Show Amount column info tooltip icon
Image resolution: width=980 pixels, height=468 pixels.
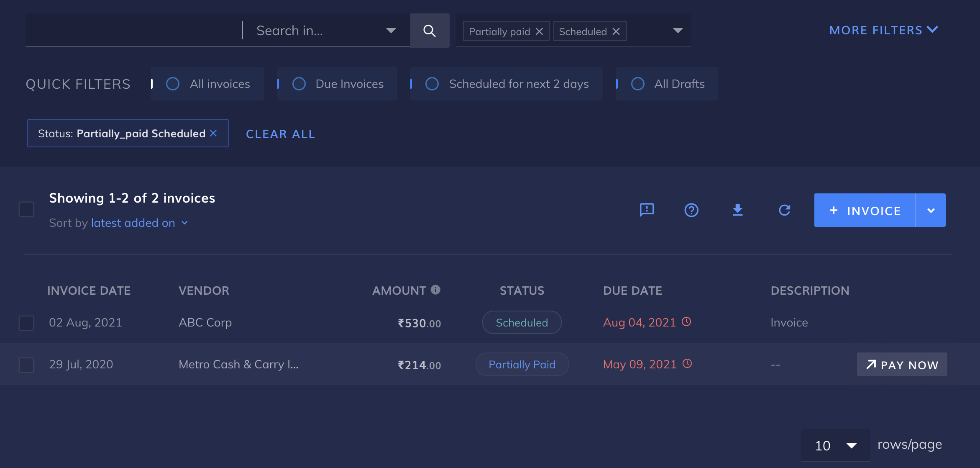[435, 290]
